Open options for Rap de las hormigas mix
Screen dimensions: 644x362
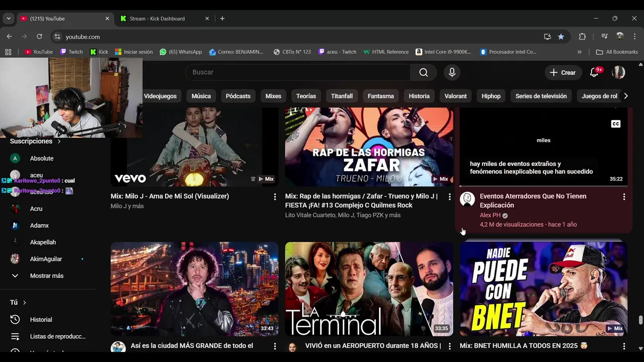(449, 197)
